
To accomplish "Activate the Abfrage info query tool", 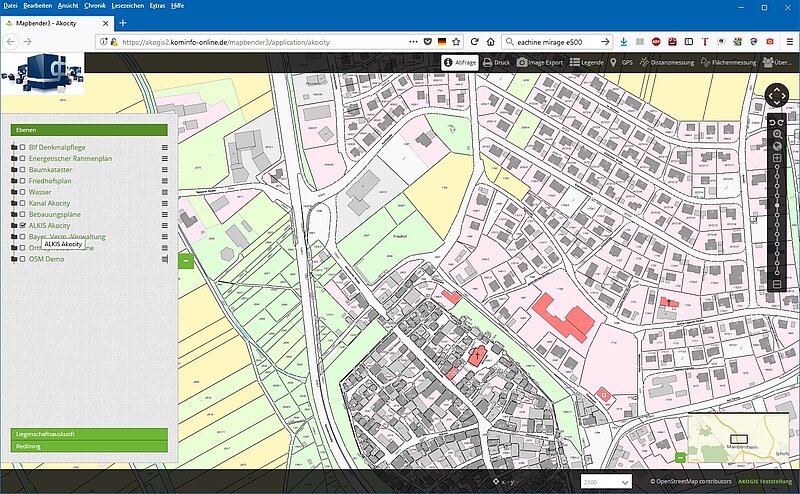I will 460,62.
